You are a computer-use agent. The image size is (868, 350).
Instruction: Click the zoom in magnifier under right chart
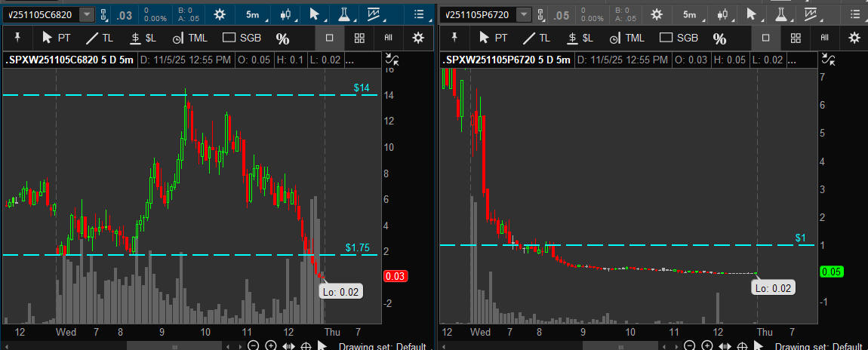pos(706,345)
